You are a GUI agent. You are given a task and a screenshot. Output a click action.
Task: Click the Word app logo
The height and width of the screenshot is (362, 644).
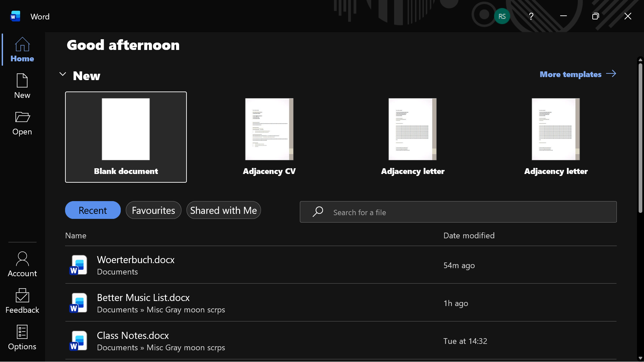pos(15,16)
